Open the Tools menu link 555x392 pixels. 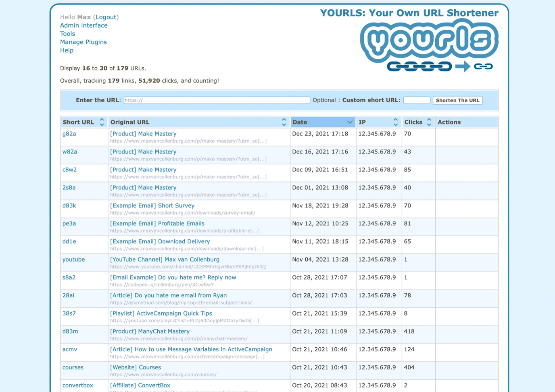[x=67, y=34]
